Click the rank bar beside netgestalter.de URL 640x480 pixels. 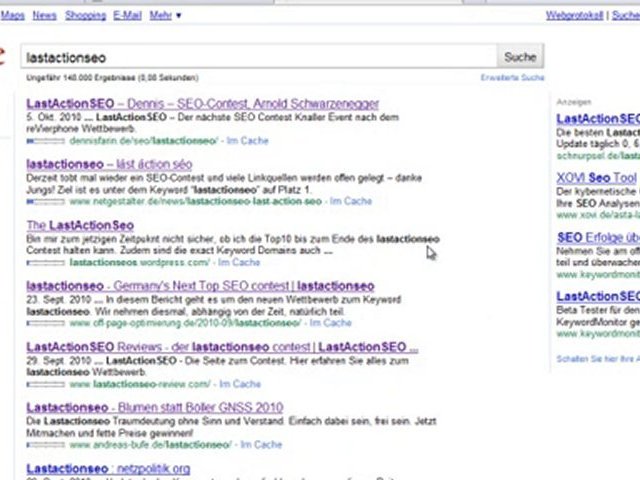(46, 202)
